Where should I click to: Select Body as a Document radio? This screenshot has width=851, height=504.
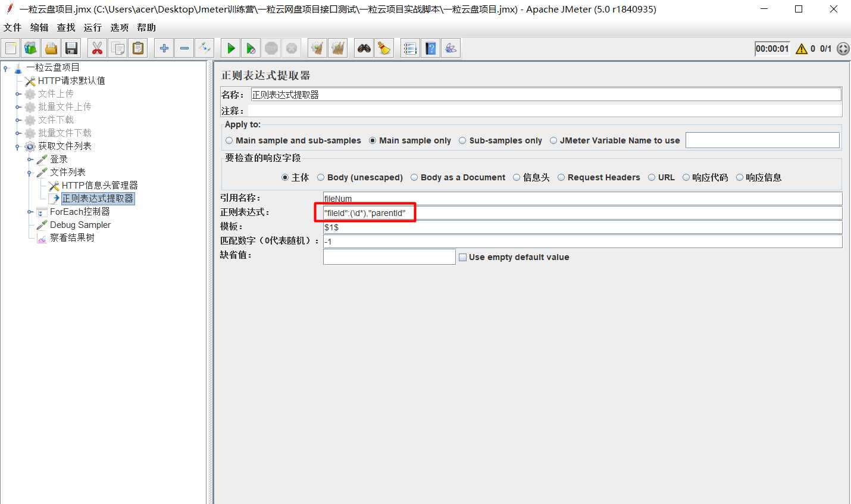point(414,177)
